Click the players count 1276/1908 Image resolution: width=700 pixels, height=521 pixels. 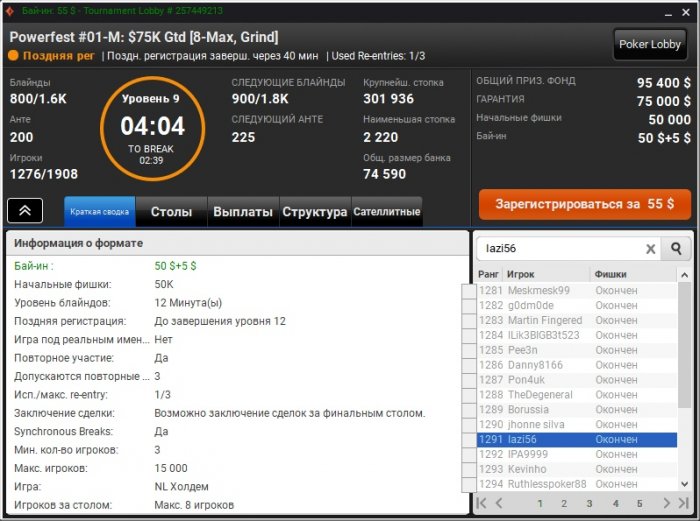coord(44,174)
